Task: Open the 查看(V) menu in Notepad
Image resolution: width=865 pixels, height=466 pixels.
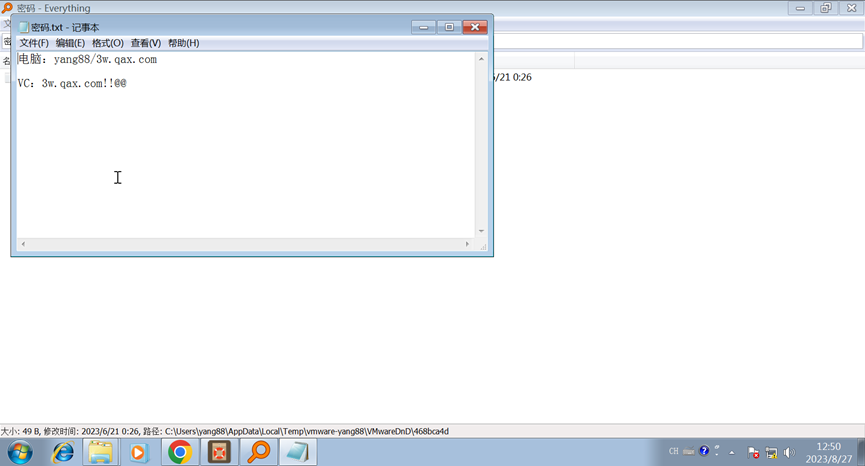Action: (x=145, y=43)
